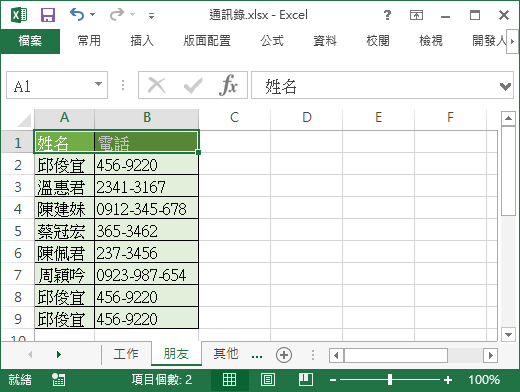Image resolution: width=520 pixels, height=392 pixels.
Task: Open zoom dialog via 100% label
Action: tap(484, 379)
